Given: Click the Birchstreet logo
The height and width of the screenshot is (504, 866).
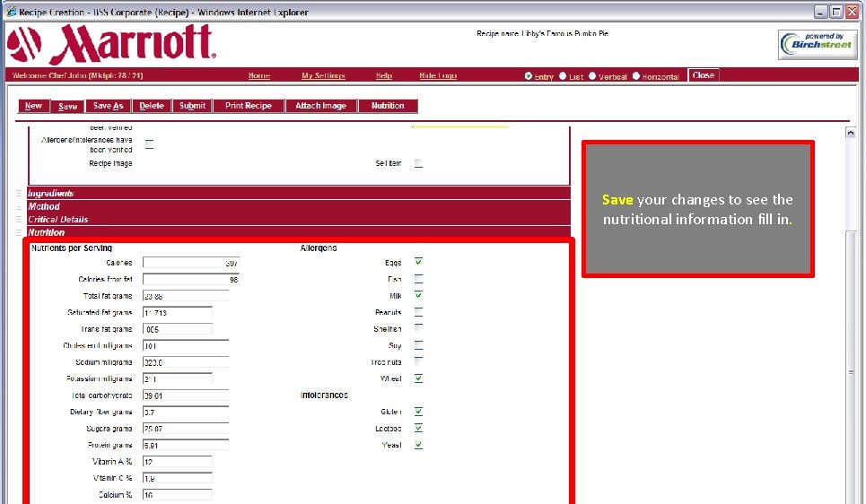Looking at the screenshot, I should 818,44.
